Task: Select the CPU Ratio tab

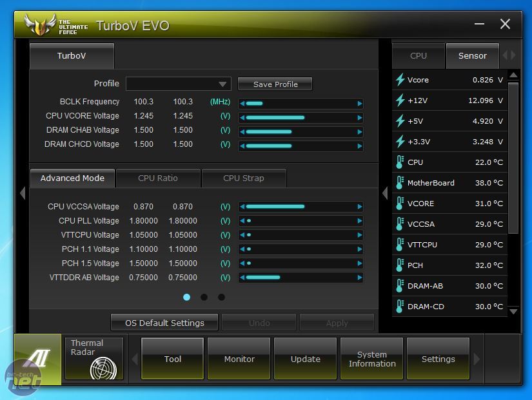Action: (158, 178)
